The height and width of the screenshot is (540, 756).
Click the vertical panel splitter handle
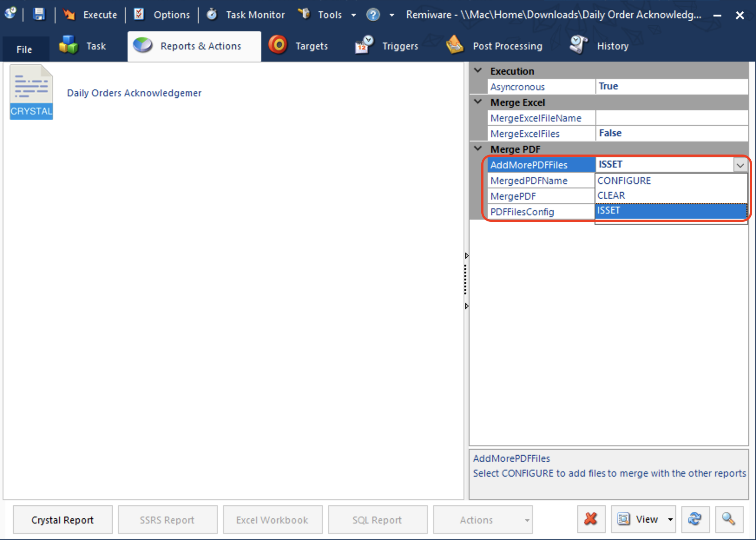pyautogui.click(x=466, y=280)
